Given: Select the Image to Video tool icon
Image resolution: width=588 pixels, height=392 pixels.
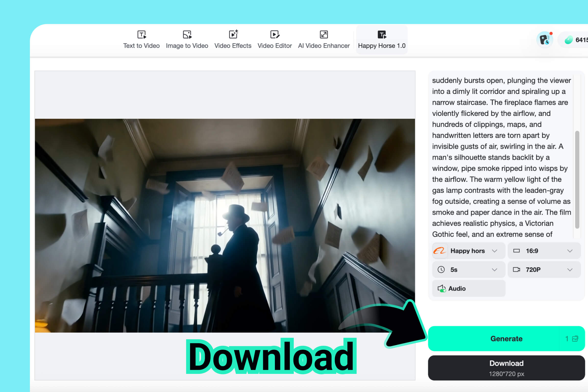Looking at the screenshot, I should pos(187,34).
